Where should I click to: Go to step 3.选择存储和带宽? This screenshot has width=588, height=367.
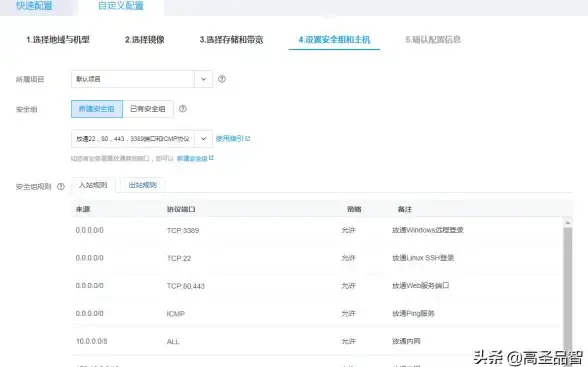[231, 39]
